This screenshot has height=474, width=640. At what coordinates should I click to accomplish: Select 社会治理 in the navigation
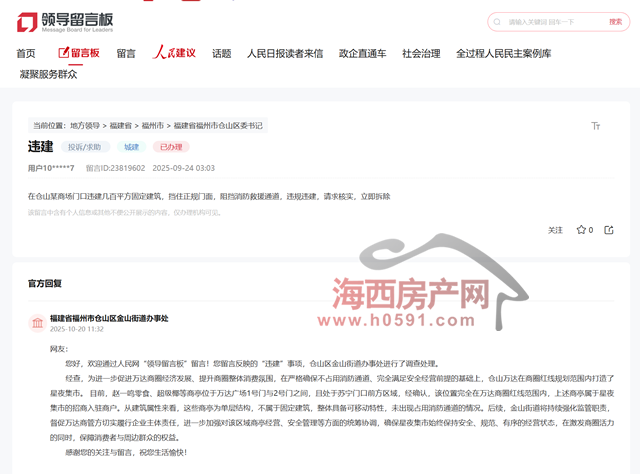click(421, 54)
